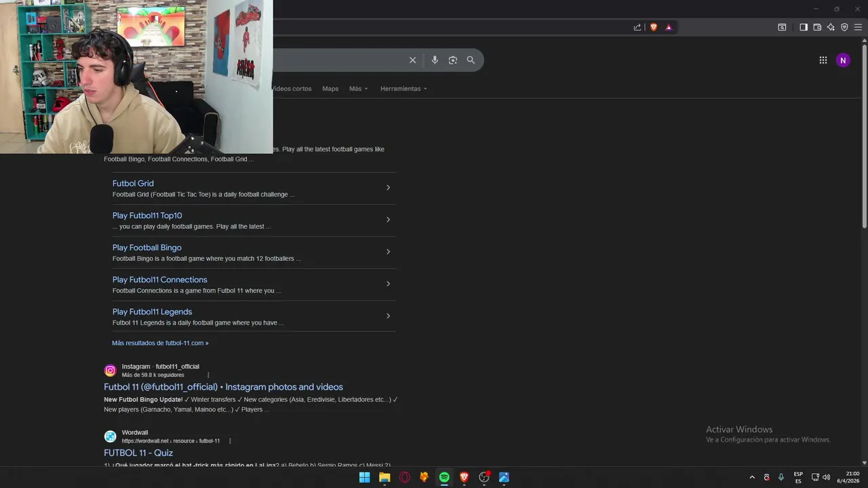Open Brave Rewards triangle icon

pyautogui.click(x=669, y=27)
